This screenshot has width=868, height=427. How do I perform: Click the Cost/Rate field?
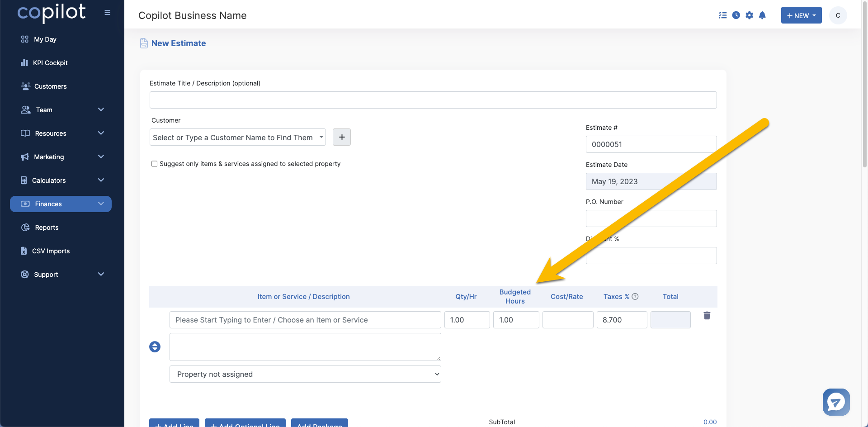[x=568, y=320]
